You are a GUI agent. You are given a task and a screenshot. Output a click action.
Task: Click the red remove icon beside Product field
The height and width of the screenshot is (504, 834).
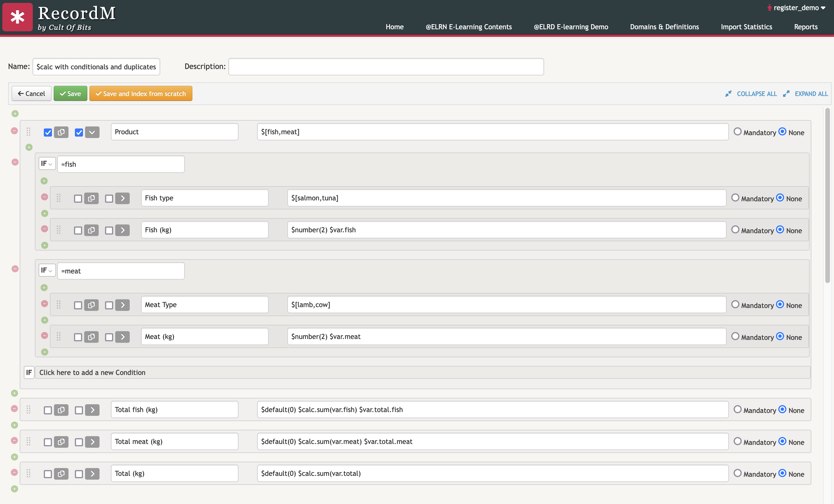tap(14, 130)
